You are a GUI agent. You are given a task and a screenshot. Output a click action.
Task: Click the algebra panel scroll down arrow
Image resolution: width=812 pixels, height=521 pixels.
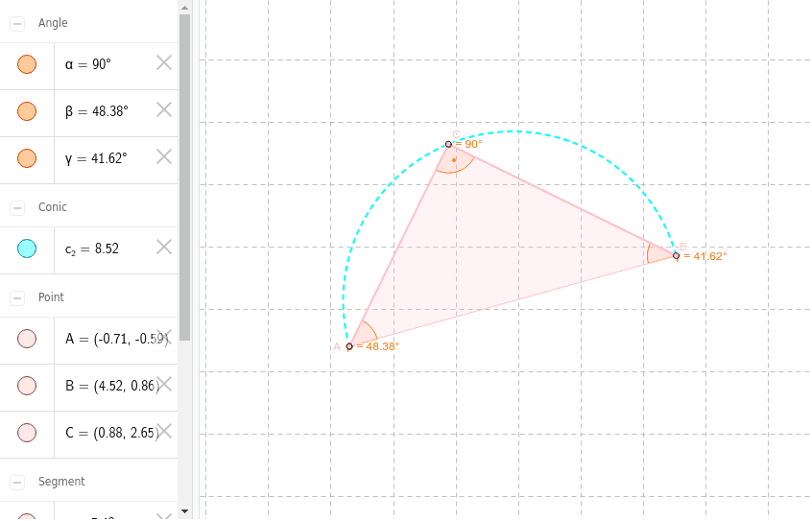185,511
